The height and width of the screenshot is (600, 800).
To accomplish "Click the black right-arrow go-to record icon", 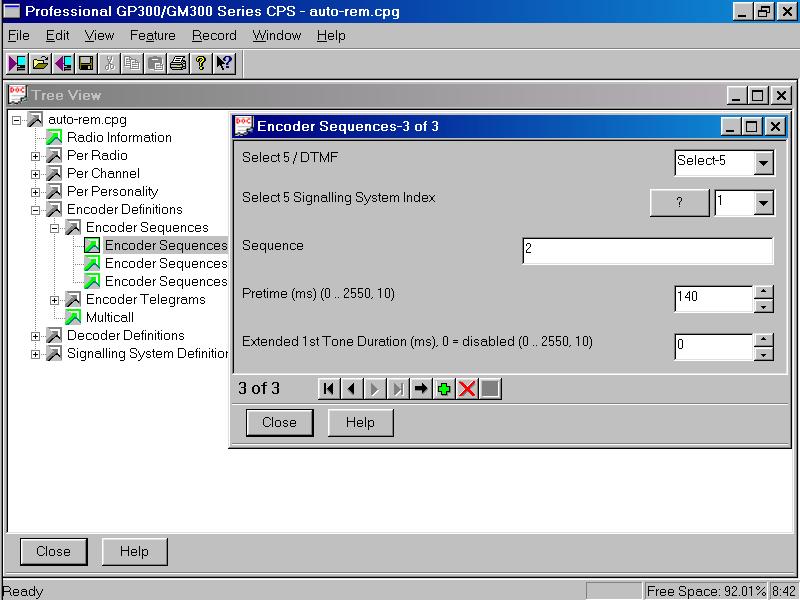I will (421, 389).
